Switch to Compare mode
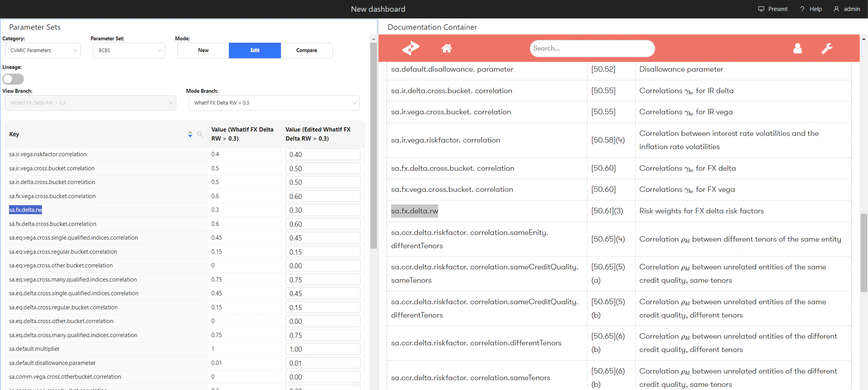Screen dimensions: 868x390 (x=306, y=50)
